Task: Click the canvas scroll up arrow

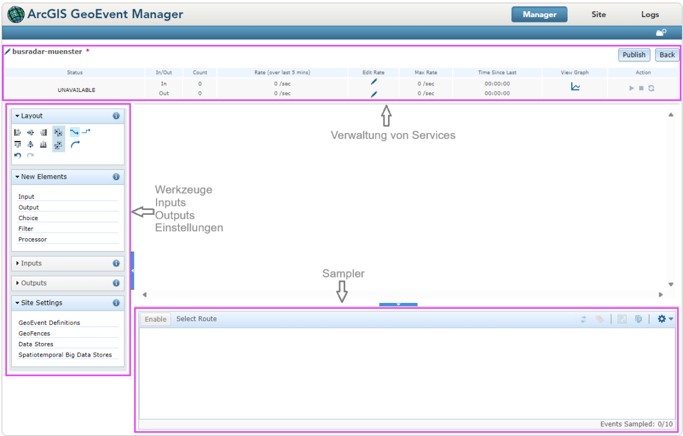Action: point(671,115)
